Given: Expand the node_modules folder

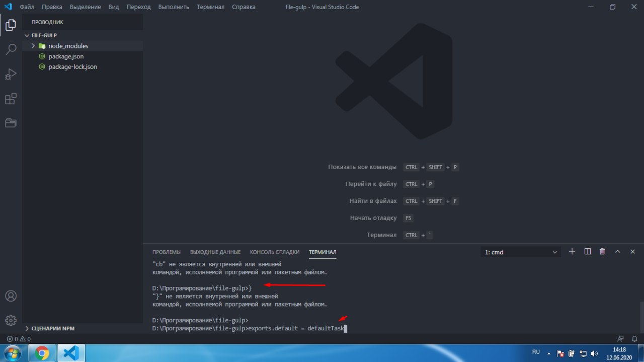Looking at the screenshot, I should tap(83, 46).
